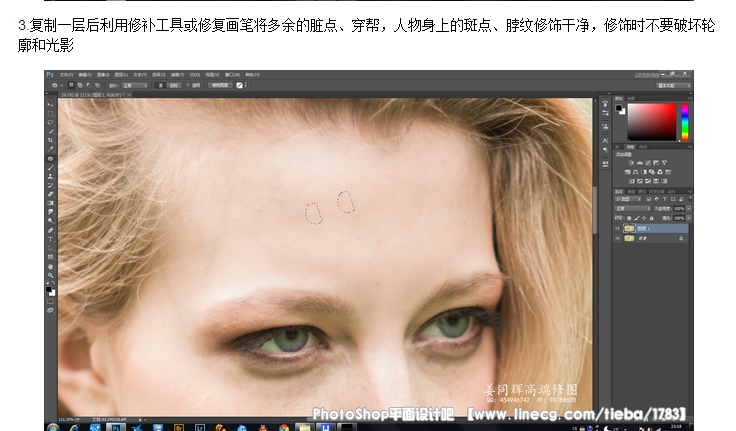Pick a color in the red color field
The height and width of the screenshot is (431, 736).
point(652,121)
